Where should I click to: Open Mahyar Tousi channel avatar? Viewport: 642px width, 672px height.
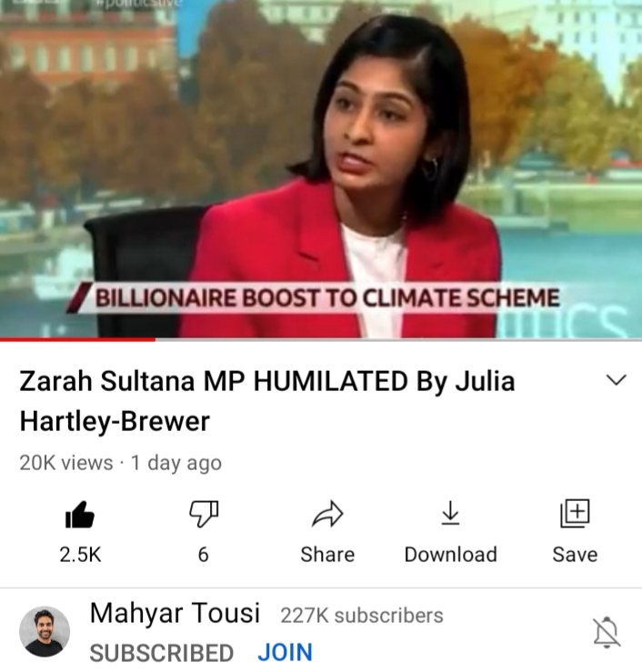point(45,631)
